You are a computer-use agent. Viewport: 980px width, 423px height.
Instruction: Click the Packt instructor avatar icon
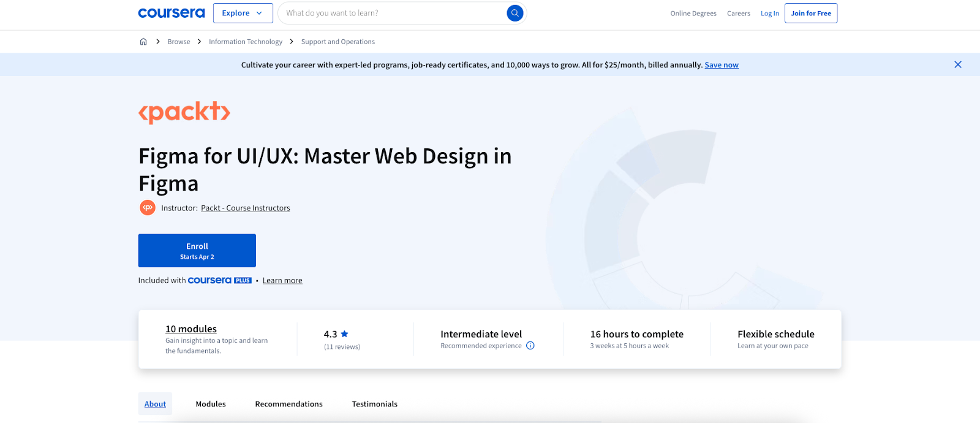point(148,208)
